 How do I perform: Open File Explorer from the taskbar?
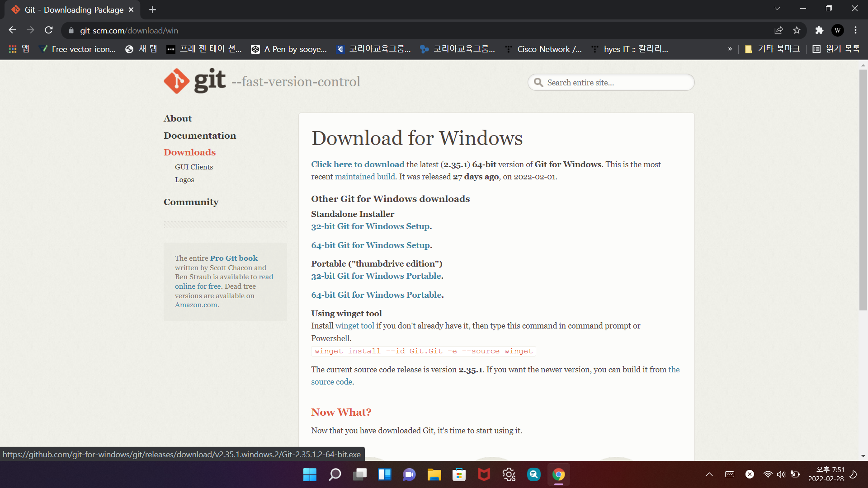[434, 474]
